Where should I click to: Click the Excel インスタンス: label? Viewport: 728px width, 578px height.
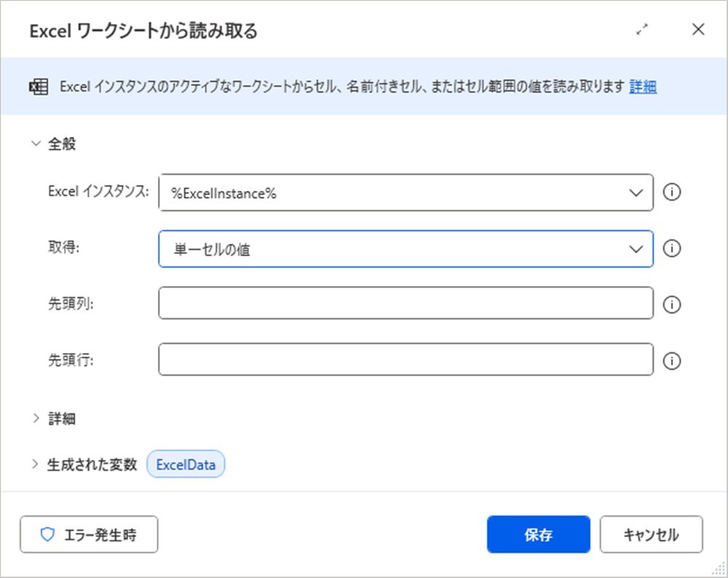point(98,191)
